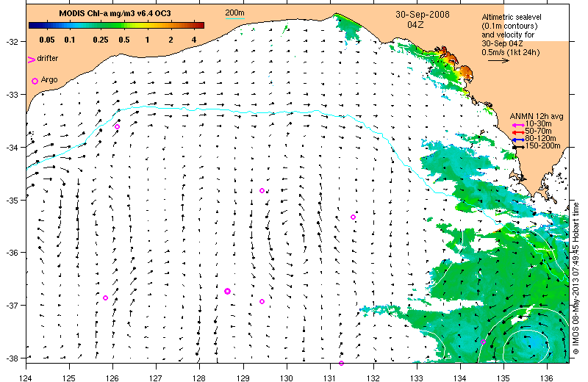Click the blue 80-120m ANMN arrow
588x382 pixels.
click(x=518, y=140)
